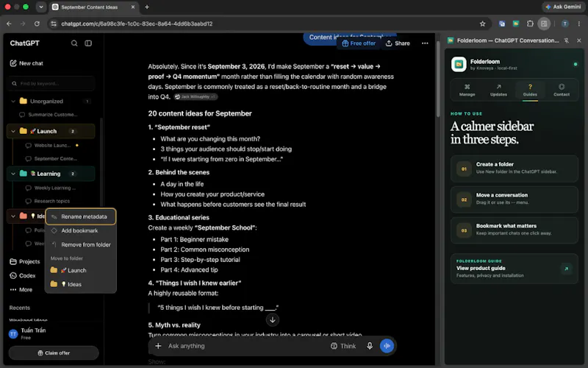Click the Find by keyword search field
Screen dimensions: 588x368
[x=51, y=83]
